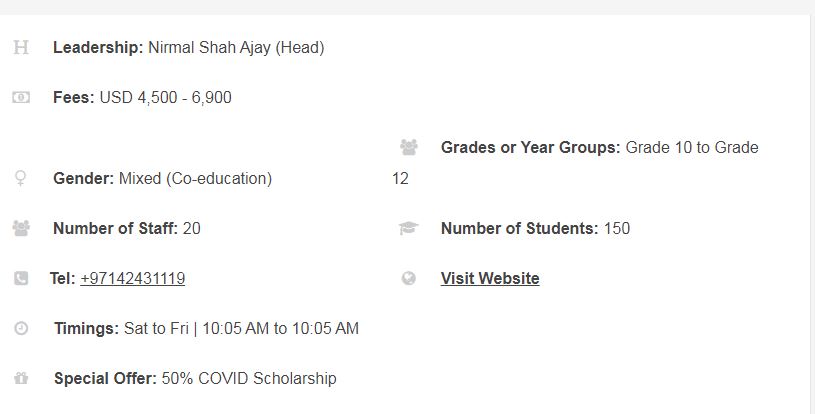The width and height of the screenshot is (815, 414).
Task: Click the Leadership label text
Action: 98,47
